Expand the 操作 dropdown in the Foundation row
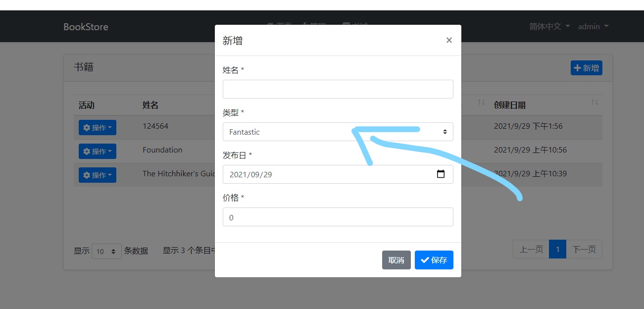Viewport: 644px width, 309px height. [x=98, y=151]
